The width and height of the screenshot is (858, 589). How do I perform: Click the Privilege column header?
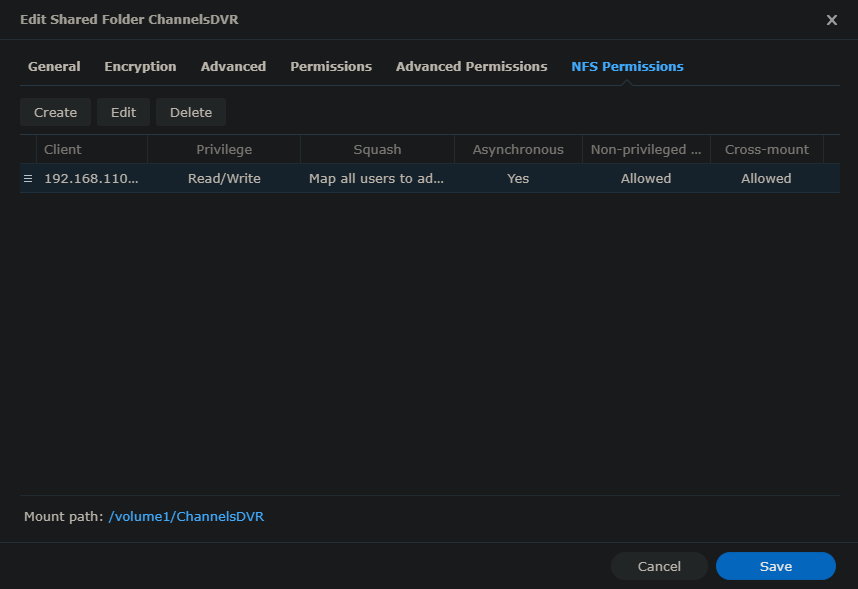(224, 149)
